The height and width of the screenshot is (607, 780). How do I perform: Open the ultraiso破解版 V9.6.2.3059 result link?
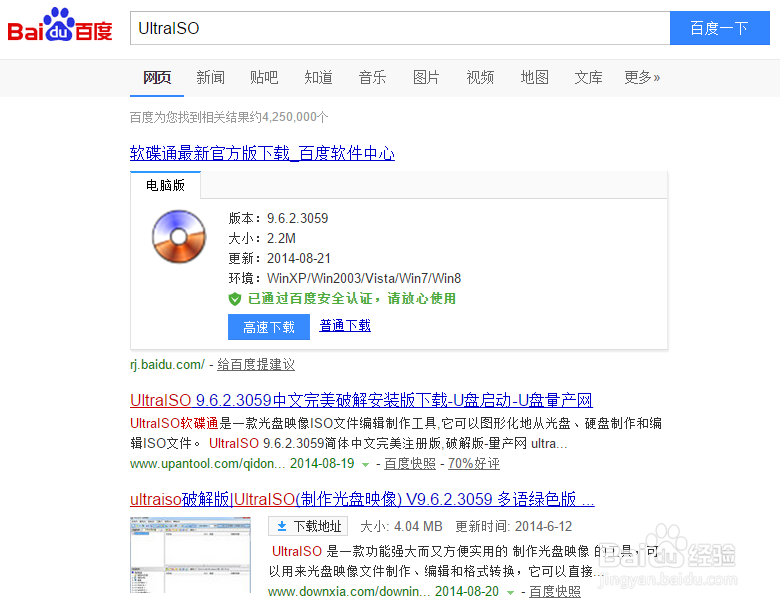click(x=362, y=499)
